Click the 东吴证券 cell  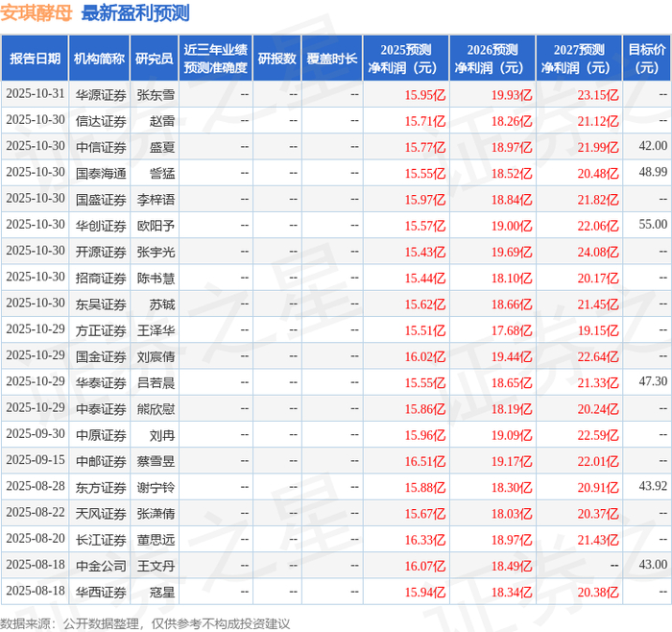click(x=101, y=304)
